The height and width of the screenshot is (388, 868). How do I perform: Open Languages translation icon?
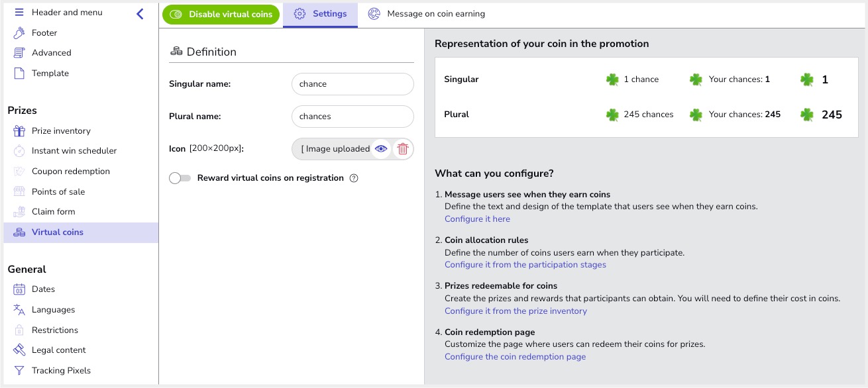pos(19,310)
